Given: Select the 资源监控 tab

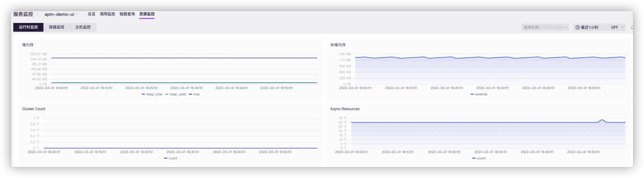Looking at the screenshot, I should point(147,14).
